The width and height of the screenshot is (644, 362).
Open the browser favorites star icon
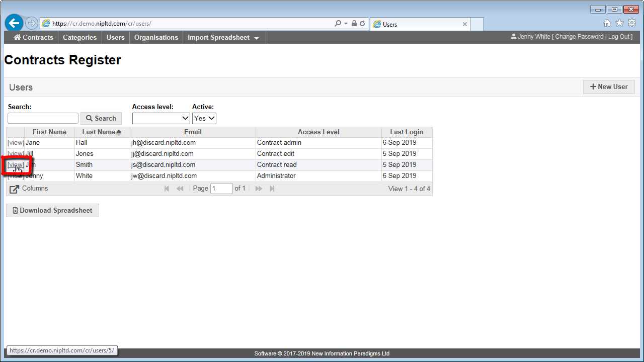point(619,23)
